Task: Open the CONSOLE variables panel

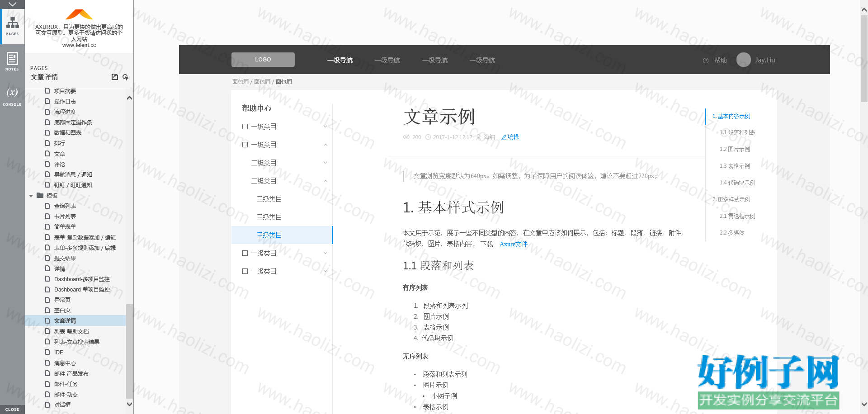Action: 12,96
